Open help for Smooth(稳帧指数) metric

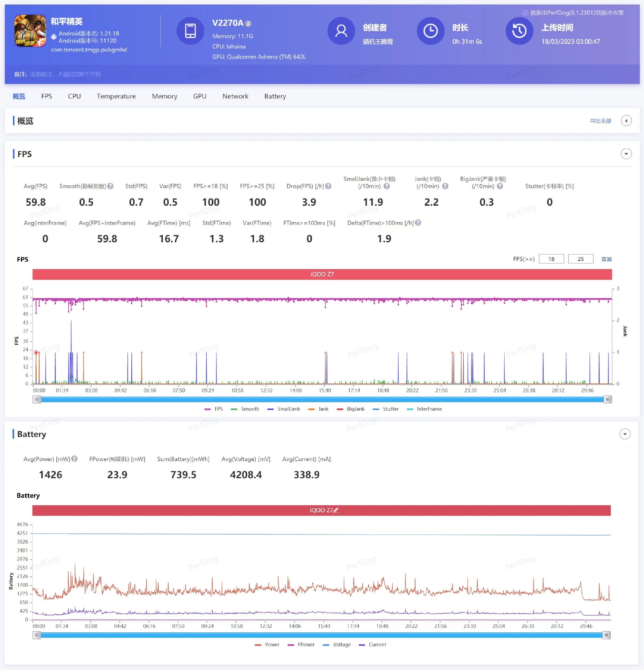(x=110, y=186)
